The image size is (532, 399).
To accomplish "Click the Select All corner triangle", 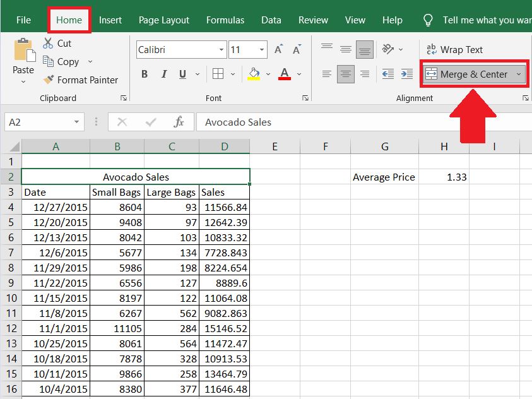I will [x=15, y=147].
